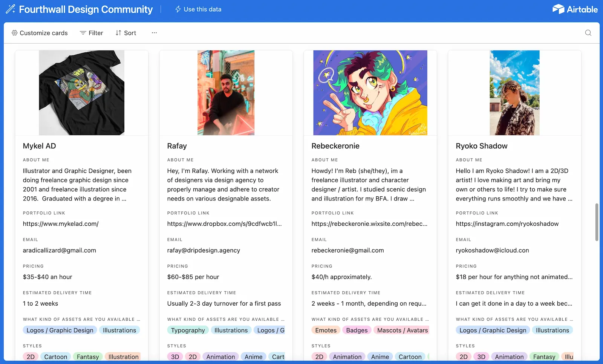Click the Fantasy style tag on Ryoko Shadow's card

coord(544,356)
